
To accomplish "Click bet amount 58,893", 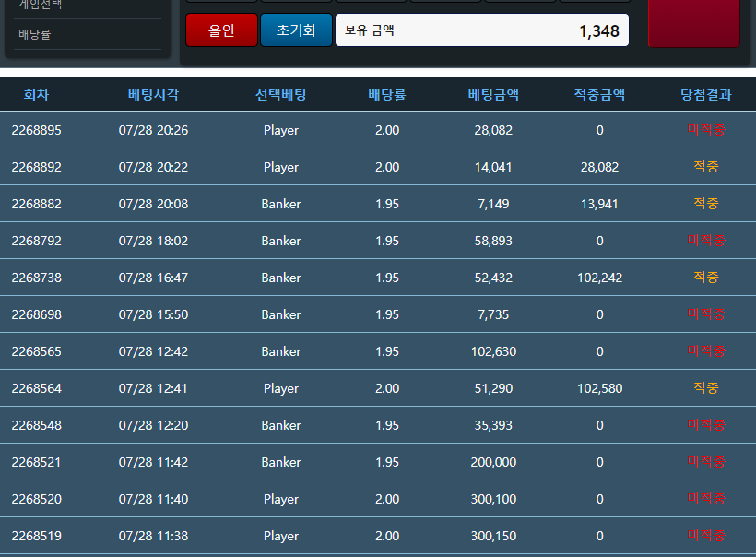I will (493, 241).
